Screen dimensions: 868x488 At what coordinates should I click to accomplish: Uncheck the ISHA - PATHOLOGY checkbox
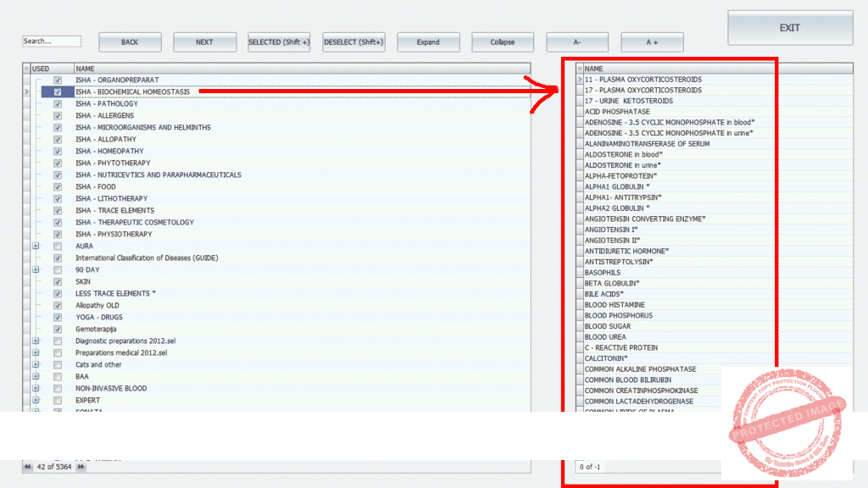58,104
